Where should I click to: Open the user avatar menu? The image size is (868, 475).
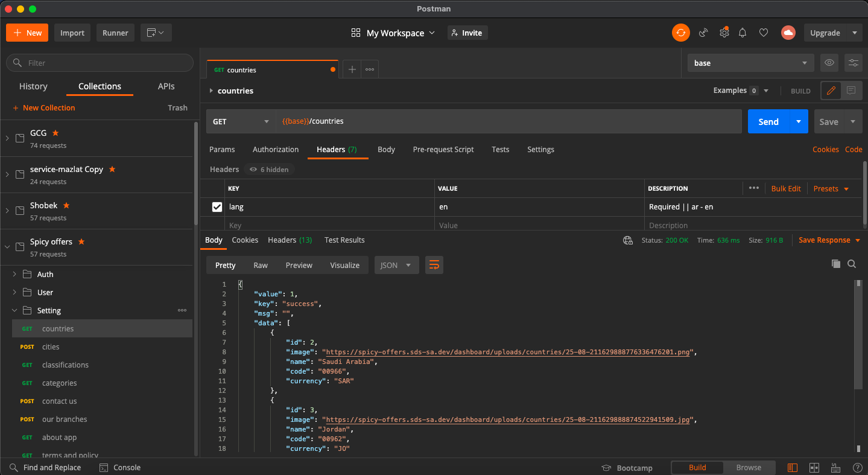788,33
